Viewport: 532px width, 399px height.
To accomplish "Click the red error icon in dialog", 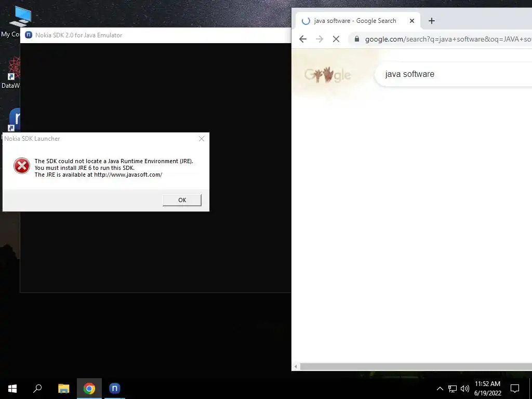I will [22, 166].
